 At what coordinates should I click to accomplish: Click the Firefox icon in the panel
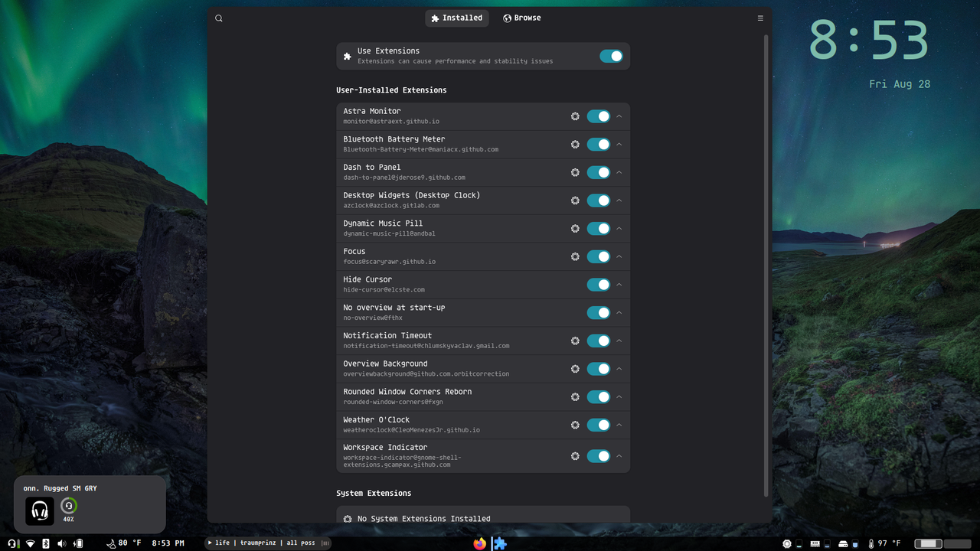[x=480, y=543]
